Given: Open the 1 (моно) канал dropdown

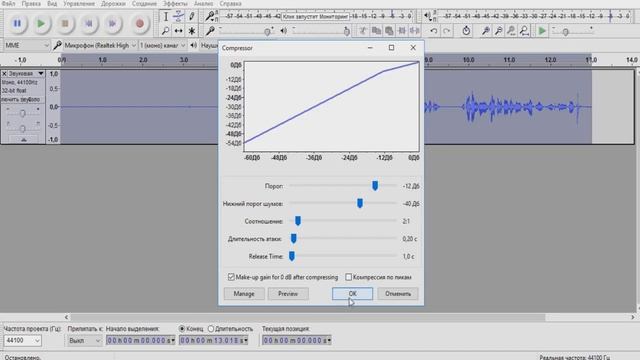Looking at the screenshot, I should [162, 45].
